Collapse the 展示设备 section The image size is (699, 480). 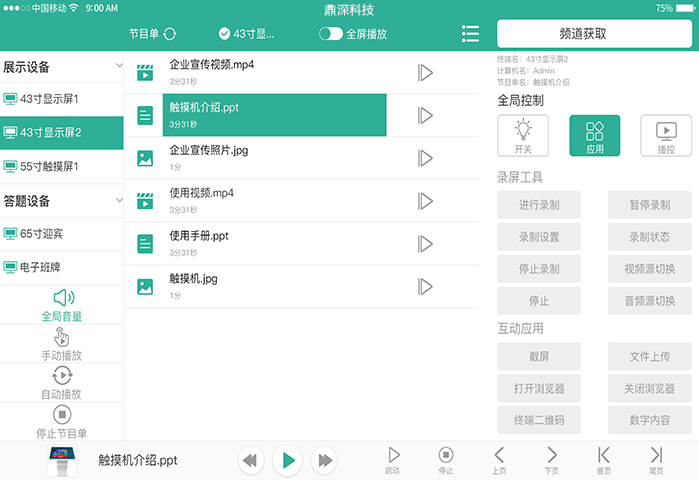pos(118,67)
